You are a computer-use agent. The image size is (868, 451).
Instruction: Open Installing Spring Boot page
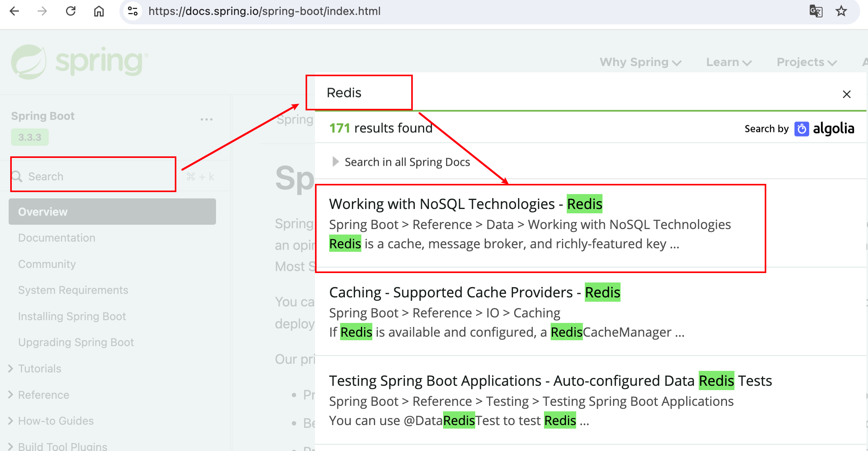click(72, 316)
